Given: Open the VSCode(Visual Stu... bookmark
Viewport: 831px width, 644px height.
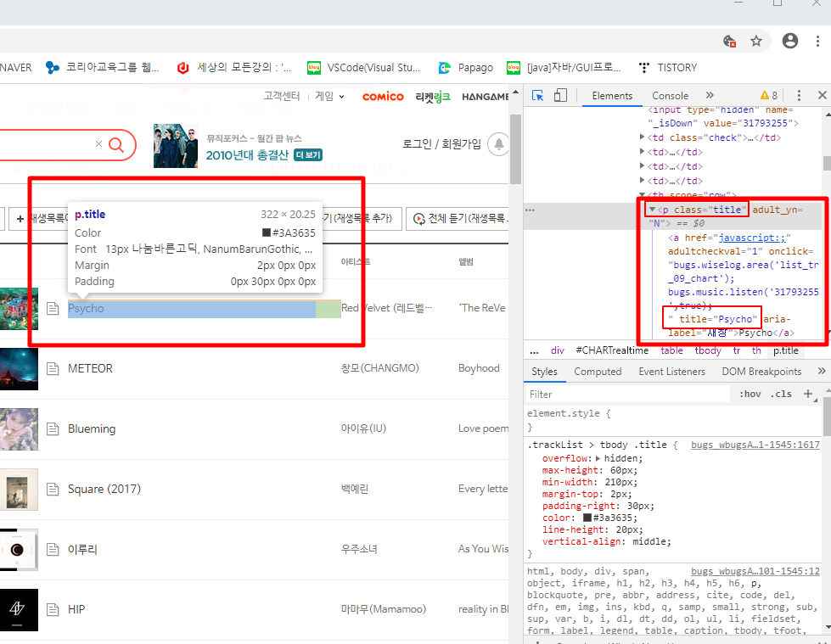Looking at the screenshot, I should (x=364, y=68).
